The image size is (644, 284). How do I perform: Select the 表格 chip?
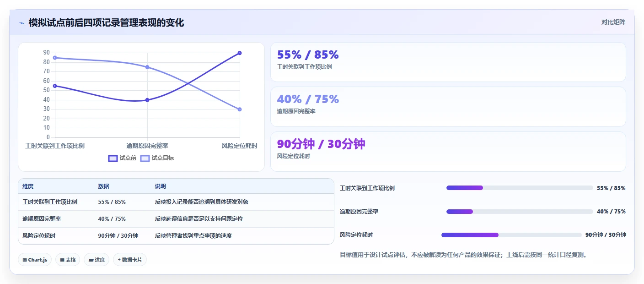click(68, 260)
